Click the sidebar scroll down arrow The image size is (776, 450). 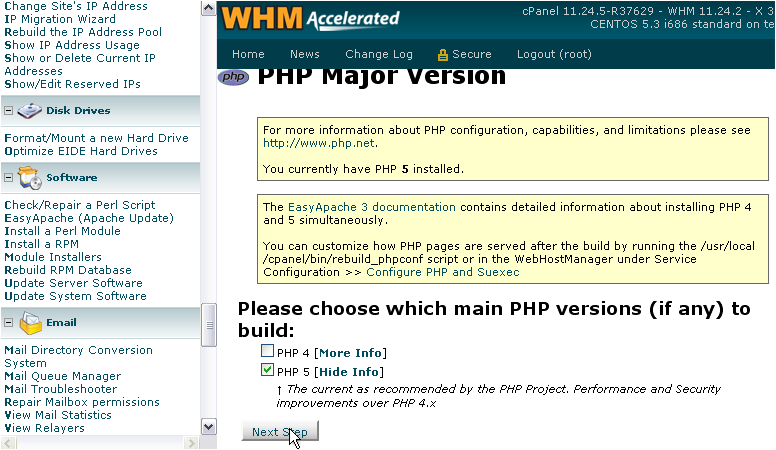coord(209,427)
